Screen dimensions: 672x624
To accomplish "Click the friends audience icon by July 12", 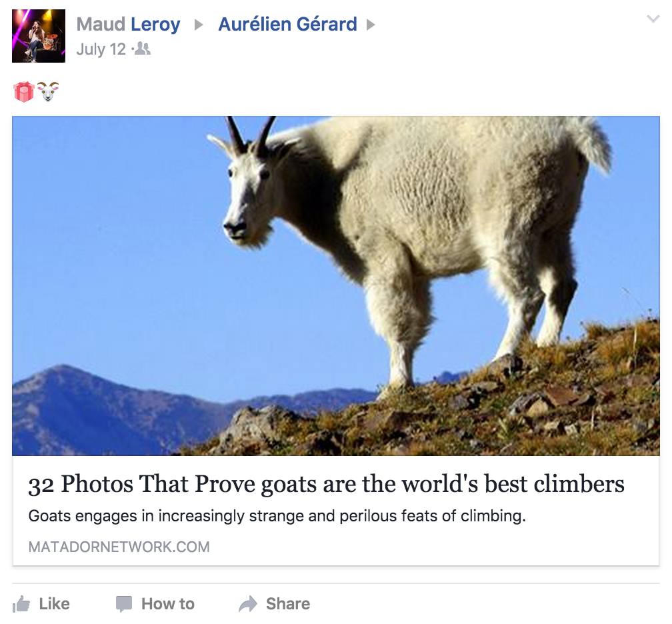I will click(x=142, y=49).
